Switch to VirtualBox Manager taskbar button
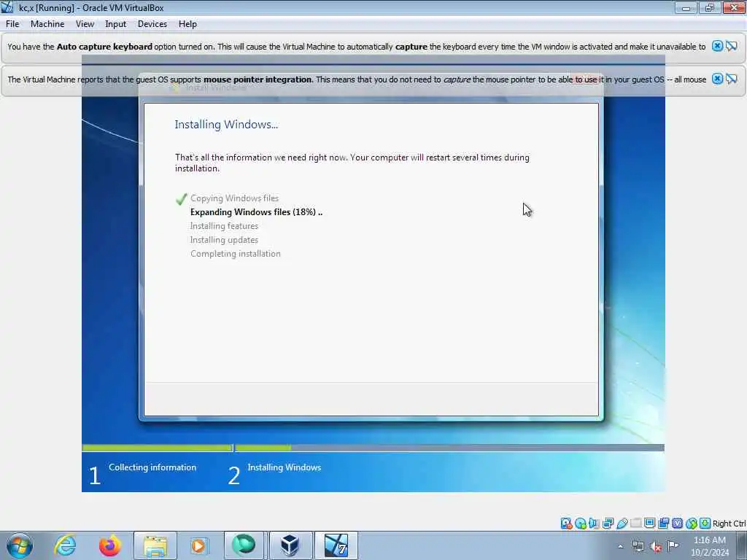747x560 pixels. [290, 545]
